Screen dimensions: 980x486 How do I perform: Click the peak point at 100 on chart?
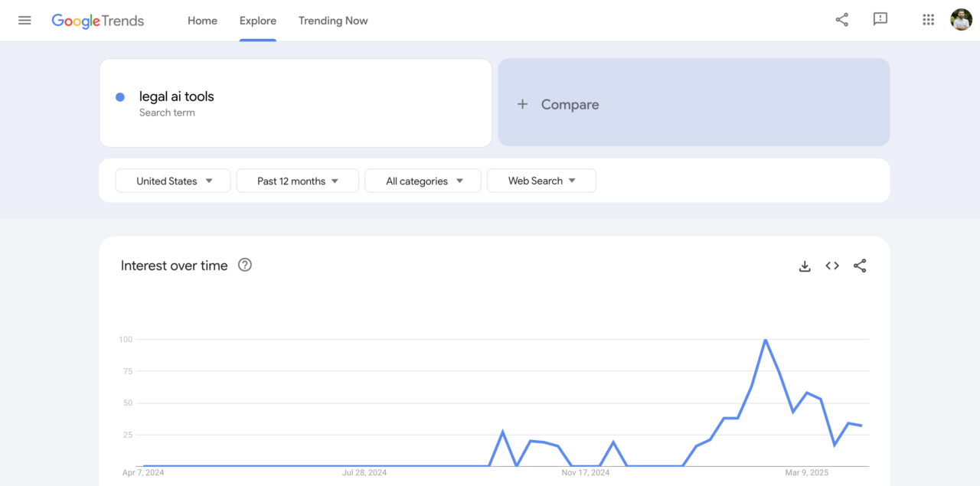(765, 339)
